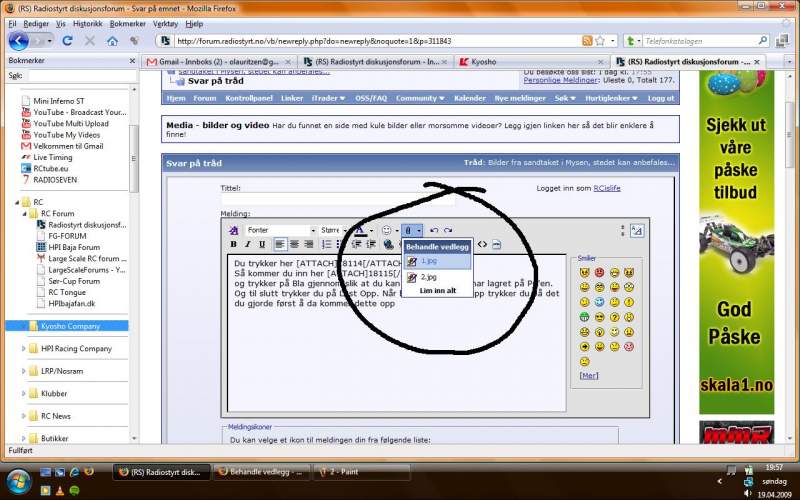
Task: Click the Firefox reload page button
Action: [67, 41]
